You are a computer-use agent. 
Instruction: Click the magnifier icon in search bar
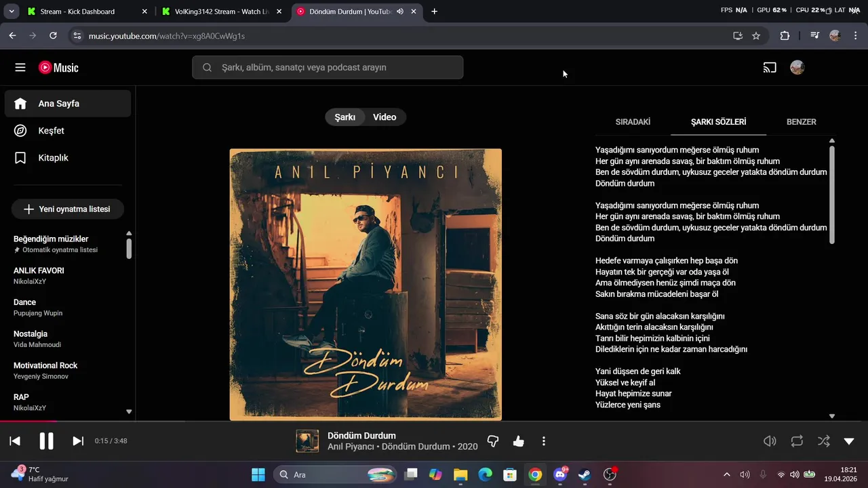[207, 68]
